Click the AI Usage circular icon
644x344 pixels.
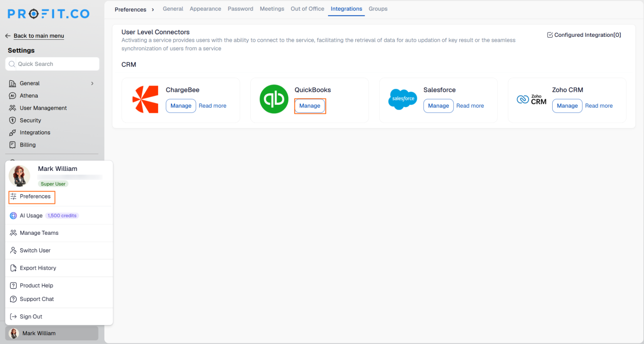13,216
